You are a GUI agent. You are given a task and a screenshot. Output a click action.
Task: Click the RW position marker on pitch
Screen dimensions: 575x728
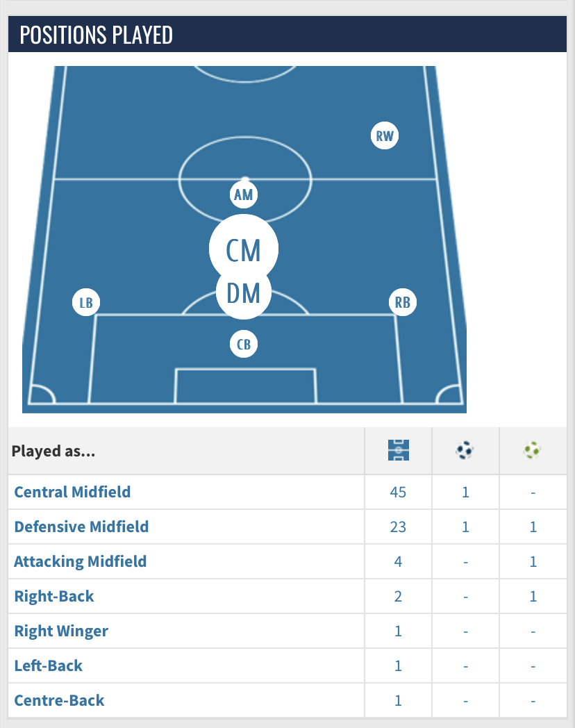click(x=384, y=135)
